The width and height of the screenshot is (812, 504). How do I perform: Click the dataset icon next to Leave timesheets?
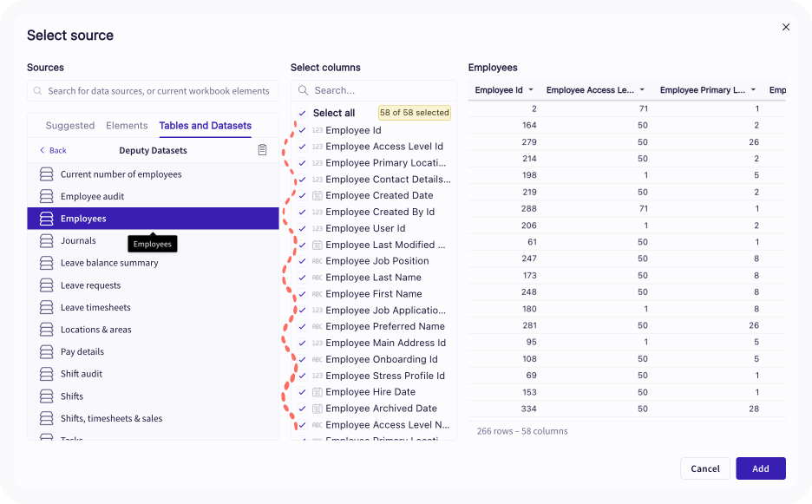(x=47, y=307)
